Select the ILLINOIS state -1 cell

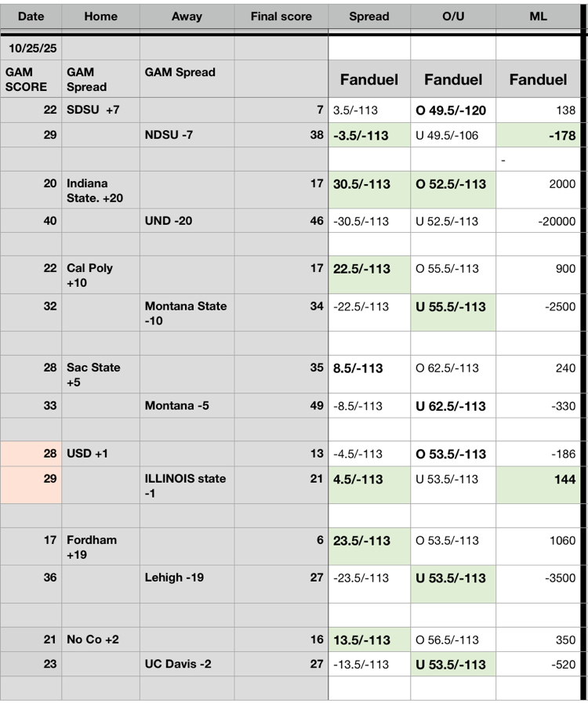click(187, 485)
